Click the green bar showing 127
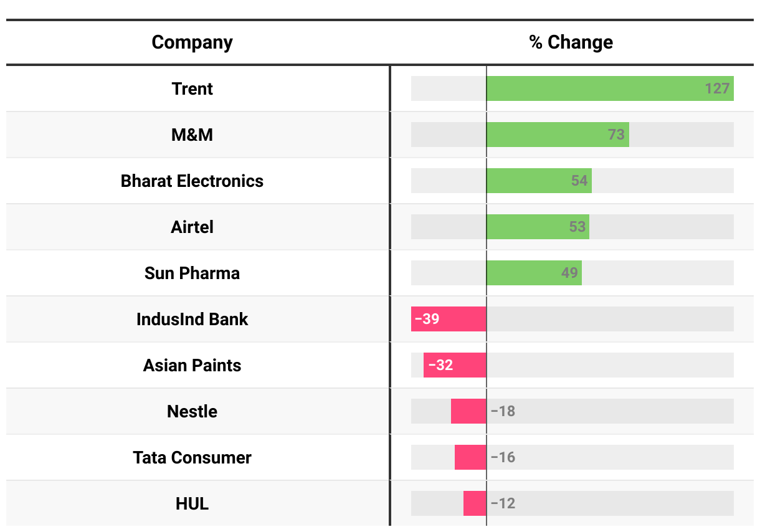The width and height of the screenshot is (760, 532). coord(609,88)
